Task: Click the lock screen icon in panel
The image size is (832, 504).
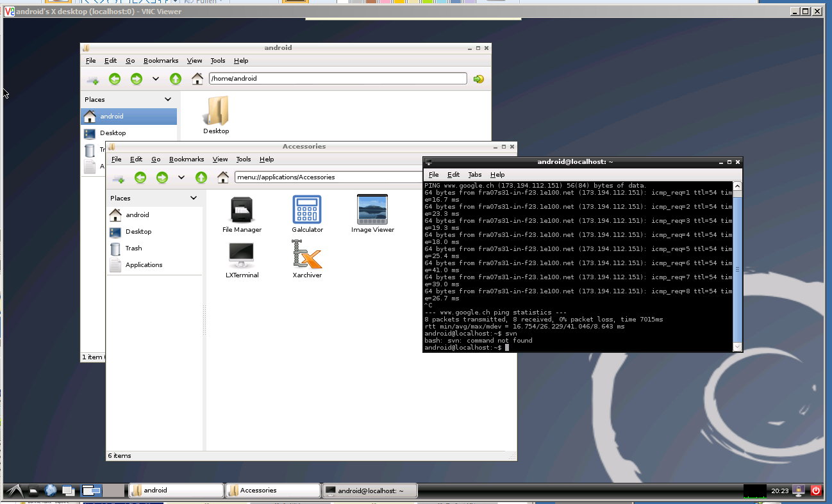Action: (799, 491)
